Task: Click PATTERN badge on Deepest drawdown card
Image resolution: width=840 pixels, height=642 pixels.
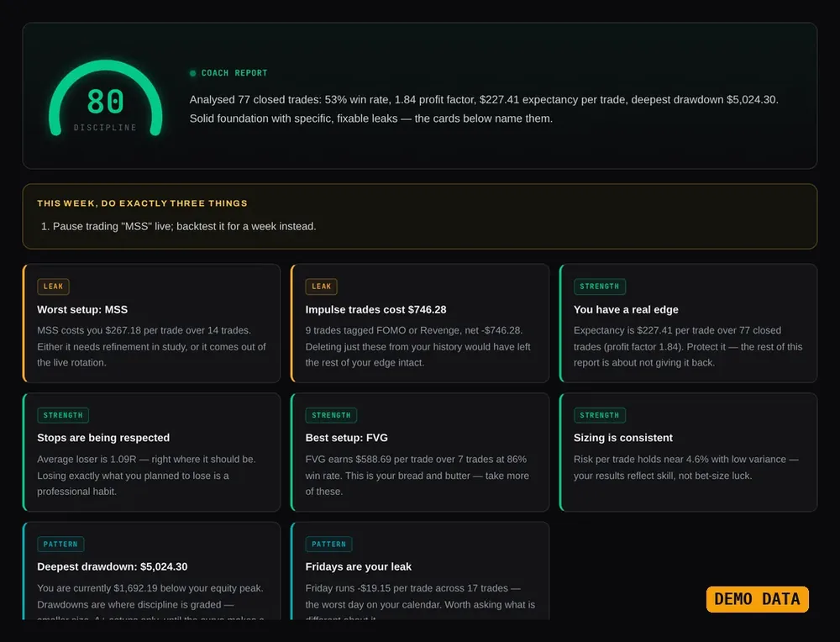Action: tap(60, 544)
